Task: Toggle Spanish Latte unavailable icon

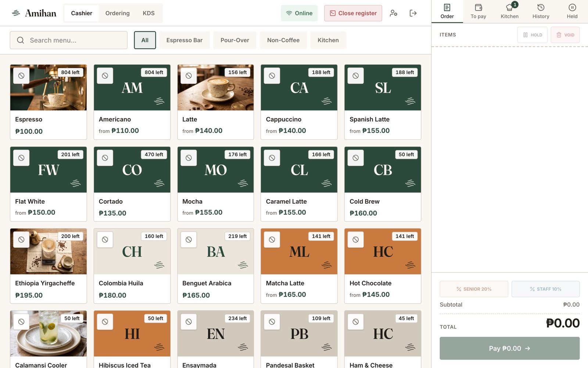Action: click(356, 76)
